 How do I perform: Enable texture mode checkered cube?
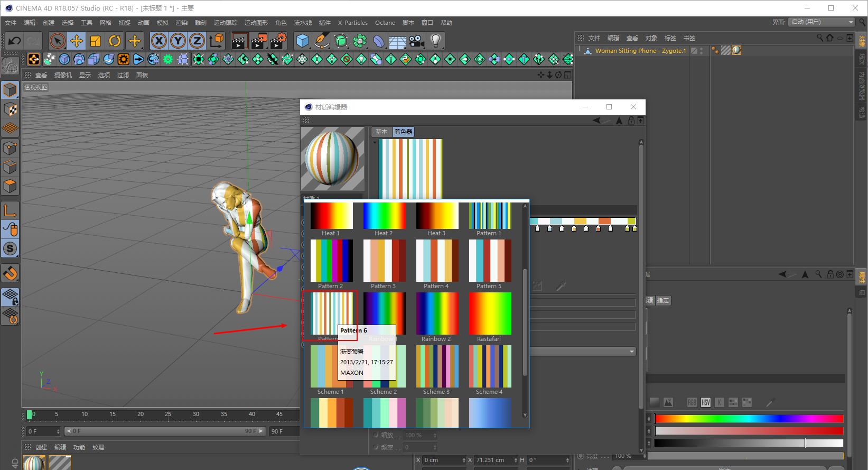click(x=10, y=109)
